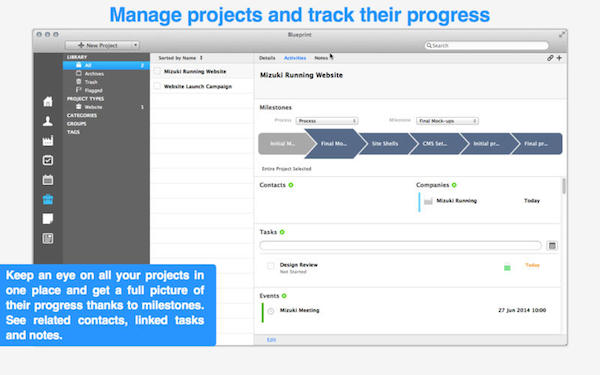600x375 pixels.
Task: Open the Tasks checkmark sidebar icon
Action: [48, 160]
